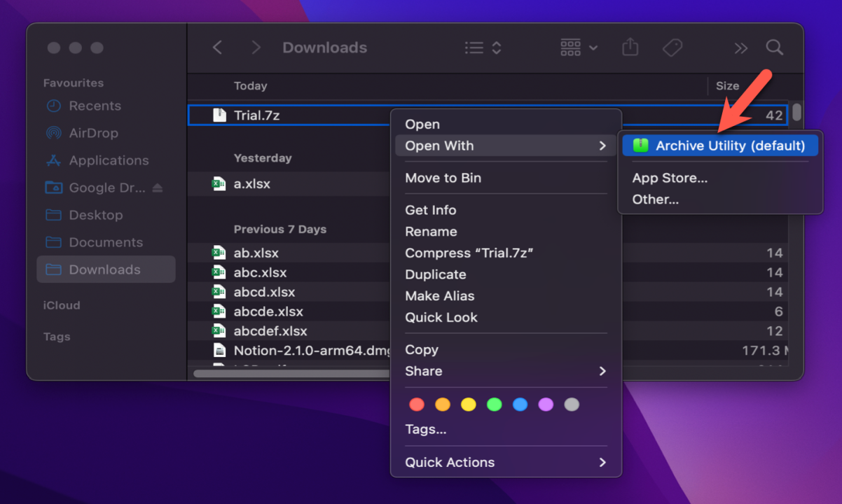This screenshot has width=842, height=504.
Task: Choose Move to Bin from context menu
Action: point(443,178)
